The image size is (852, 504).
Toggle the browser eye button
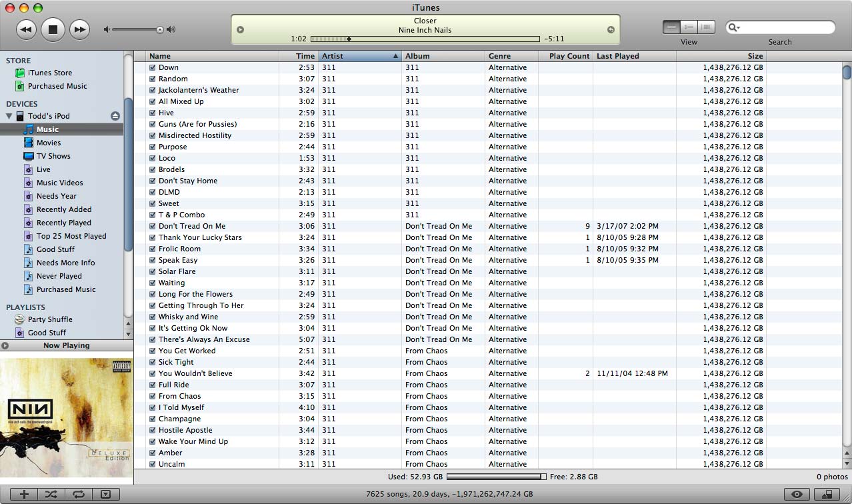(797, 494)
